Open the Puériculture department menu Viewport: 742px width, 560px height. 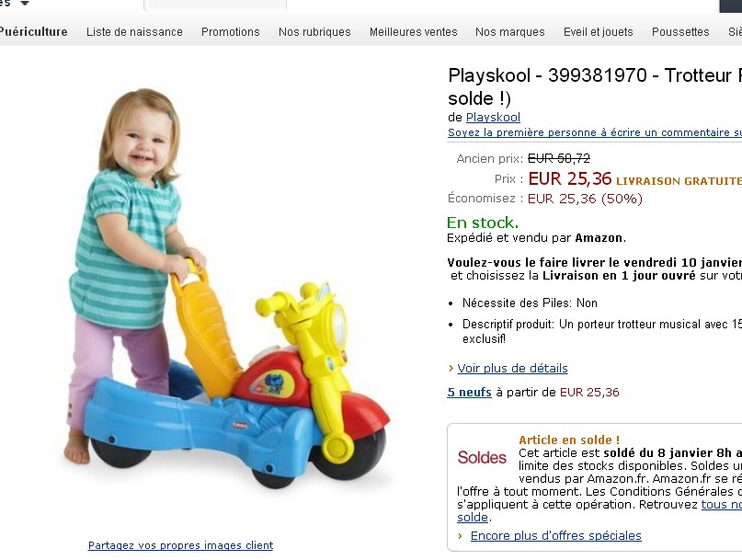pyautogui.click(x=33, y=31)
